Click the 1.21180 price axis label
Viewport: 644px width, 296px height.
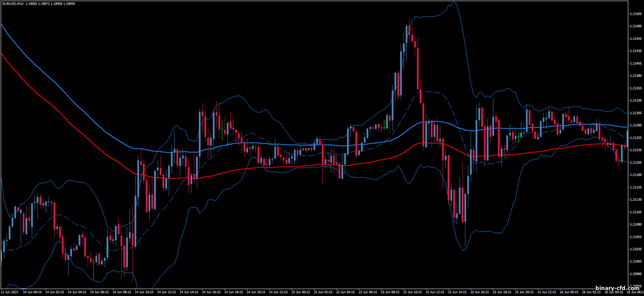(635, 175)
